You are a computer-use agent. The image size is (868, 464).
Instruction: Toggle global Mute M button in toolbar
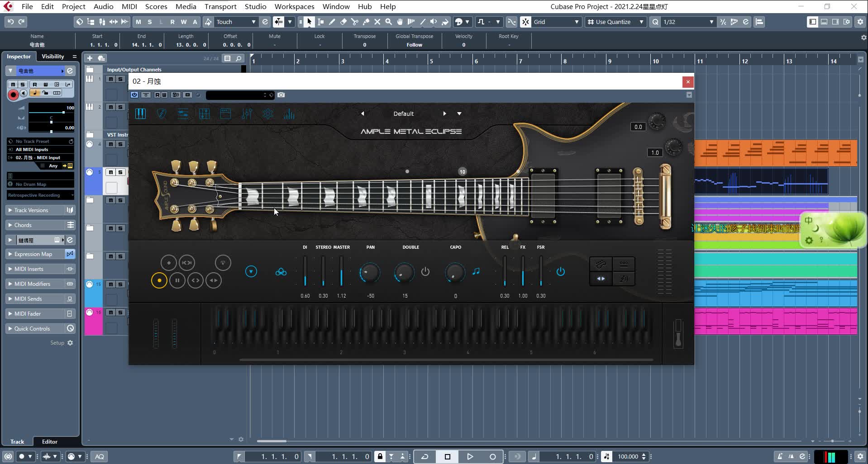click(x=138, y=22)
